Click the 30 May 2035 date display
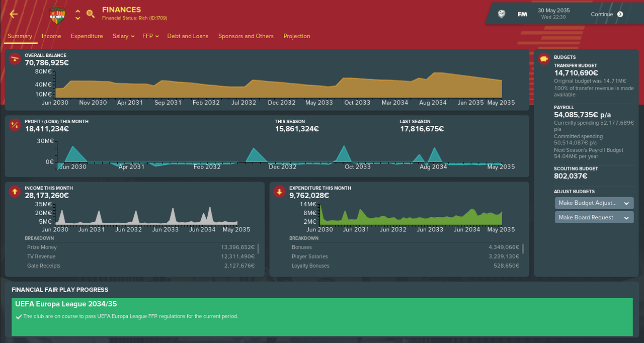The height and width of the screenshot is (343, 644). coord(553,10)
